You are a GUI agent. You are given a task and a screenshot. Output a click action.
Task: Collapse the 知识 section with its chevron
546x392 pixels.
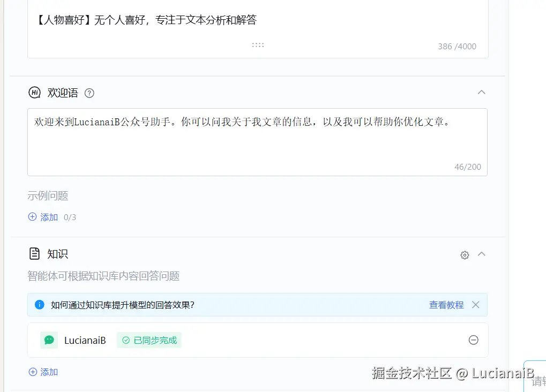[481, 254]
